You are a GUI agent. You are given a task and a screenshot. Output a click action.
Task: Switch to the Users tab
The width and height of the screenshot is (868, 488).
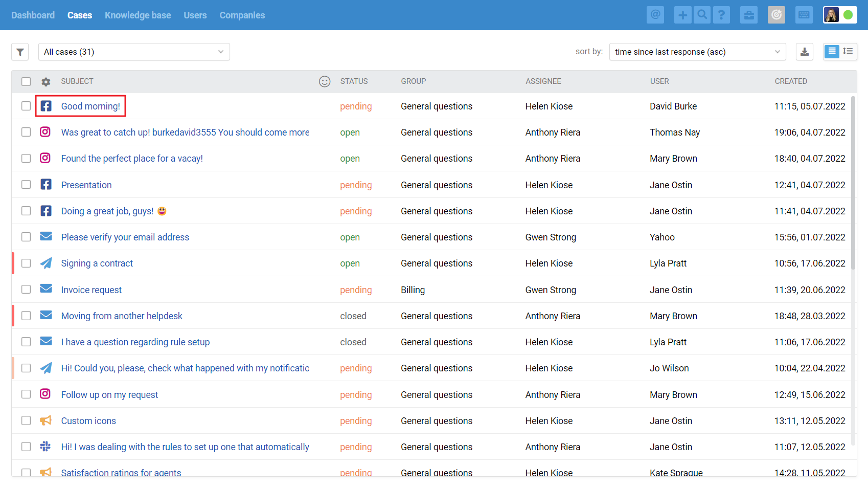click(x=195, y=15)
